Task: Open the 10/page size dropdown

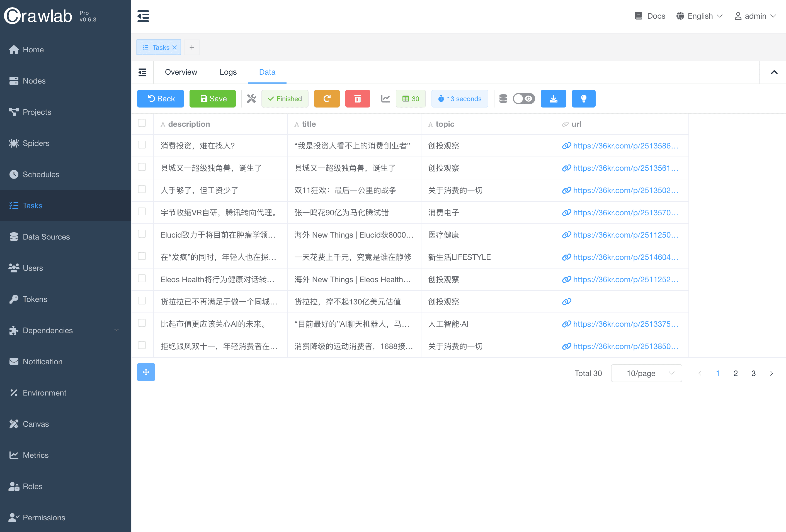Action: coord(646,373)
